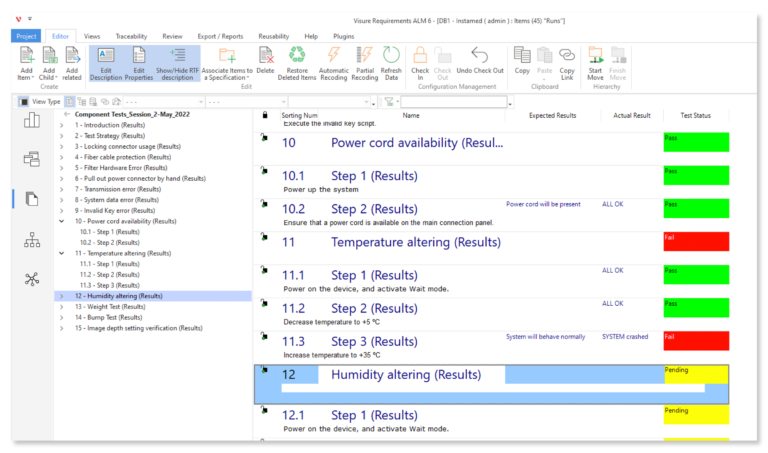This screenshot has height=453, width=768.
Task: Click the filter funnel icon
Action: 389,101
